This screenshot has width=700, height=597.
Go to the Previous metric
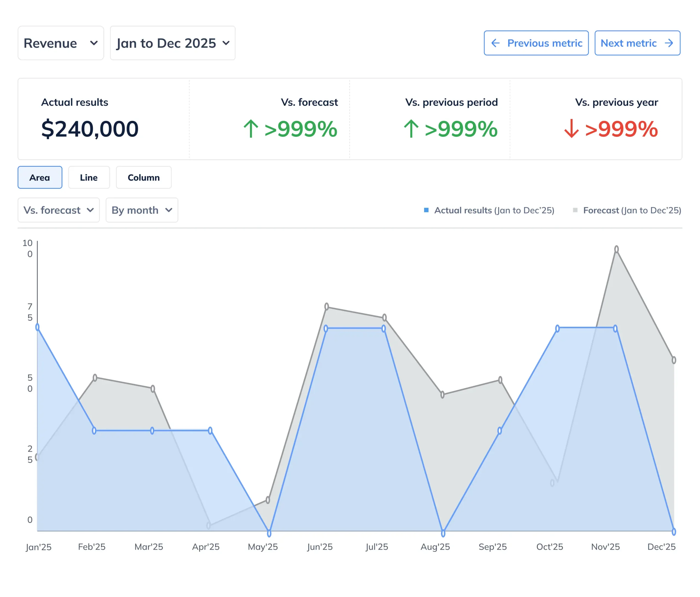536,43
